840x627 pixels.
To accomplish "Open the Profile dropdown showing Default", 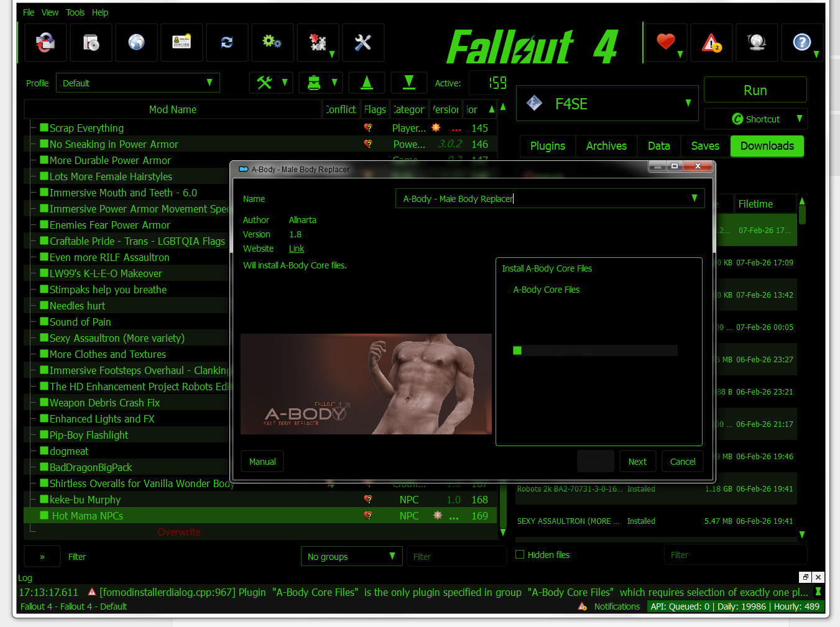I will [137, 83].
